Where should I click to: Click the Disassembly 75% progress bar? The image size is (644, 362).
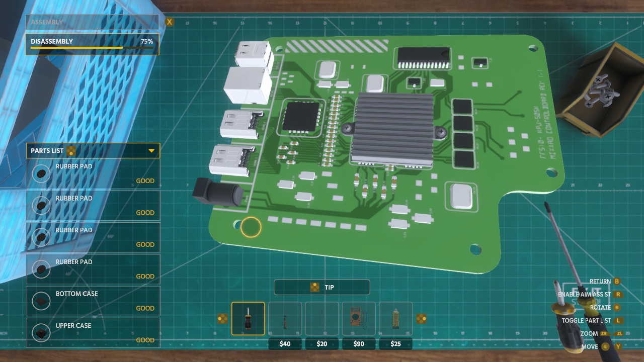point(93,48)
